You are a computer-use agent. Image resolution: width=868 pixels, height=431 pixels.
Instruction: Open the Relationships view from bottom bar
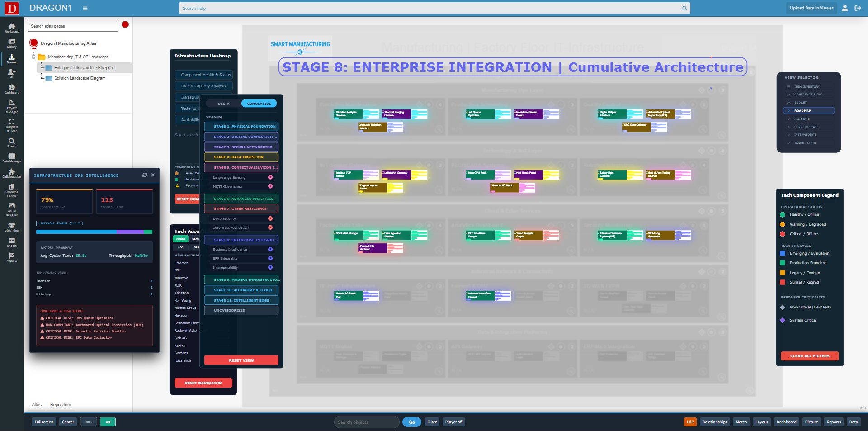tap(714, 422)
